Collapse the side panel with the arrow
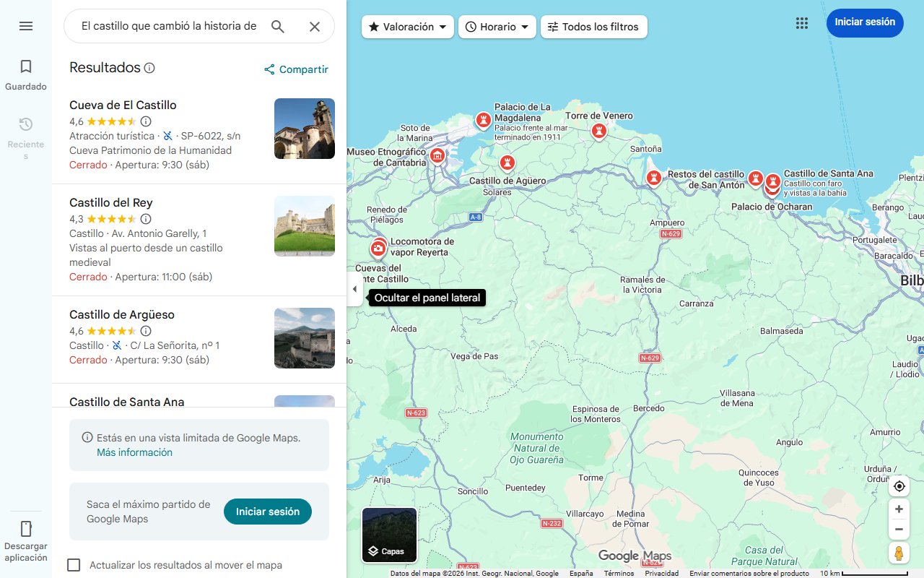This screenshot has height=578, width=924. pos(354,289)
